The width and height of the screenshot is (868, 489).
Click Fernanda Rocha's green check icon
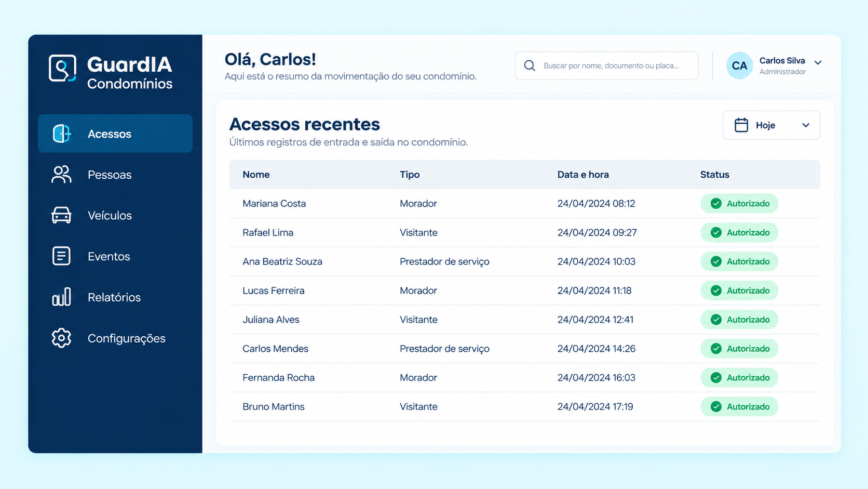pos(716,378)
